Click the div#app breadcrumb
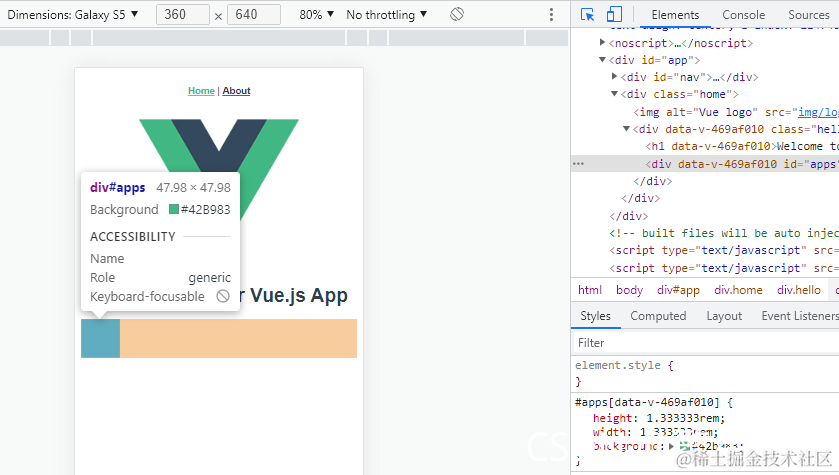This screenshot has width=839, height=475. (x=678, y=290)
